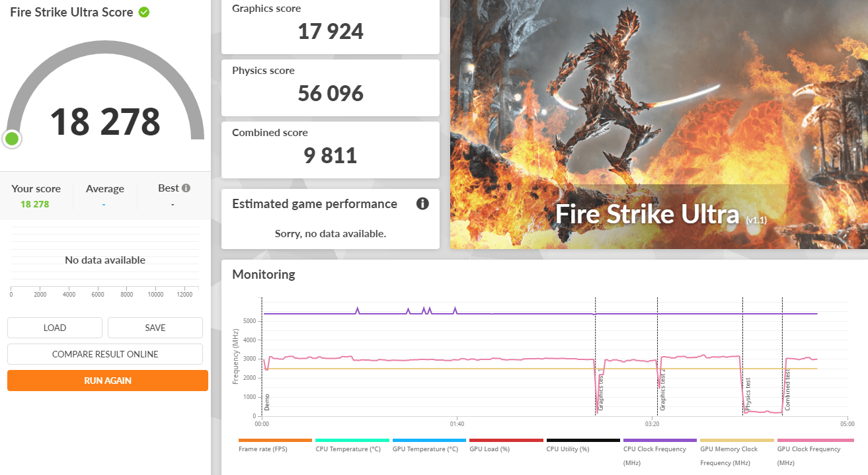868x475 pixels.
Task: Select the Graphics test 1 chart marker
Action: 601,391
